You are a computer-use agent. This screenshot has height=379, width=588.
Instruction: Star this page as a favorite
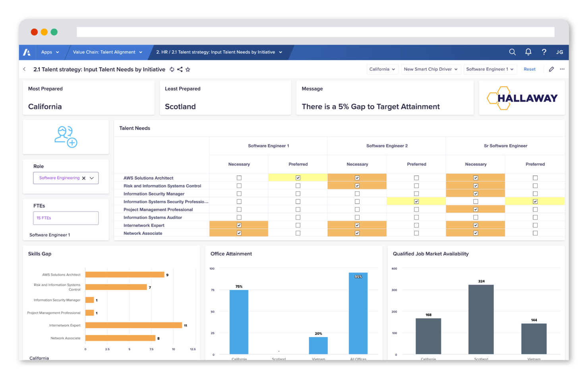click(x=188, y=69)
